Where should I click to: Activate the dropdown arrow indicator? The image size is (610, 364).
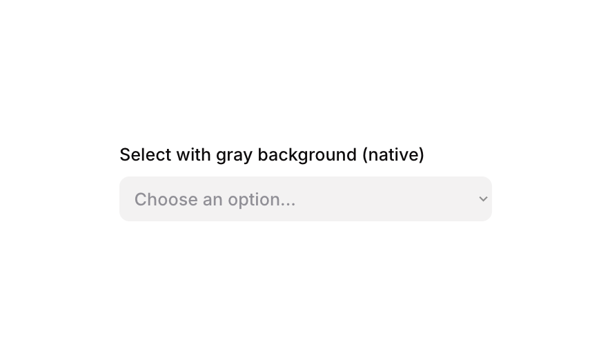[x=483, y=199]
